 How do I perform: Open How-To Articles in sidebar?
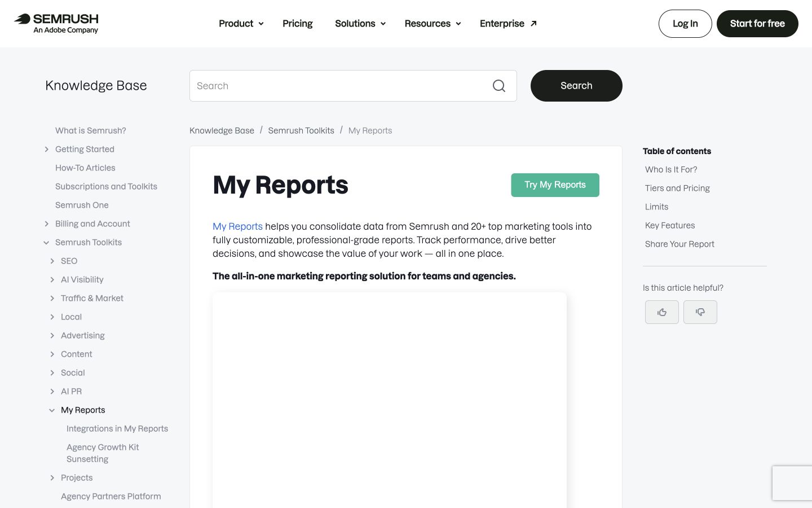85,168
